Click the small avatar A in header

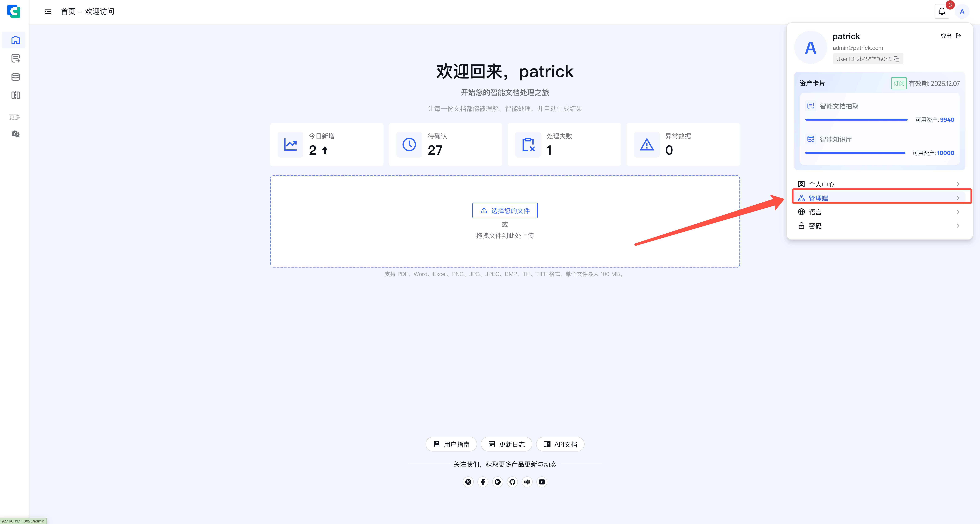(x=962, y=11)
